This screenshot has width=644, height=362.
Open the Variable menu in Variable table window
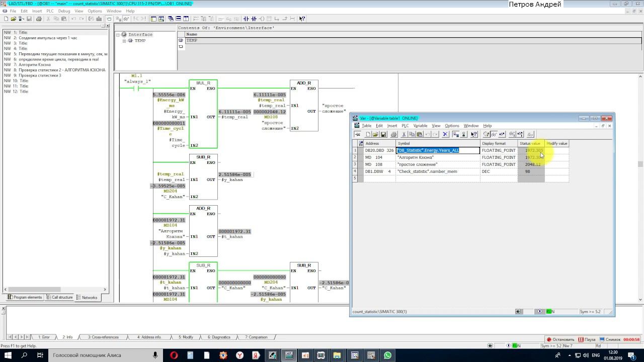(x=420, y=126)
